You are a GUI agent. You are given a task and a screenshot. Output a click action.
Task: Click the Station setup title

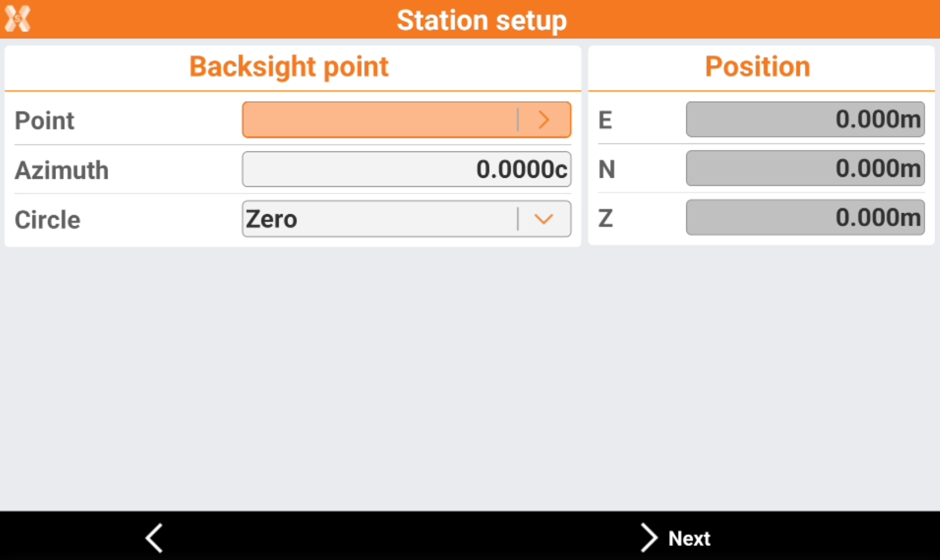point(482,20)
